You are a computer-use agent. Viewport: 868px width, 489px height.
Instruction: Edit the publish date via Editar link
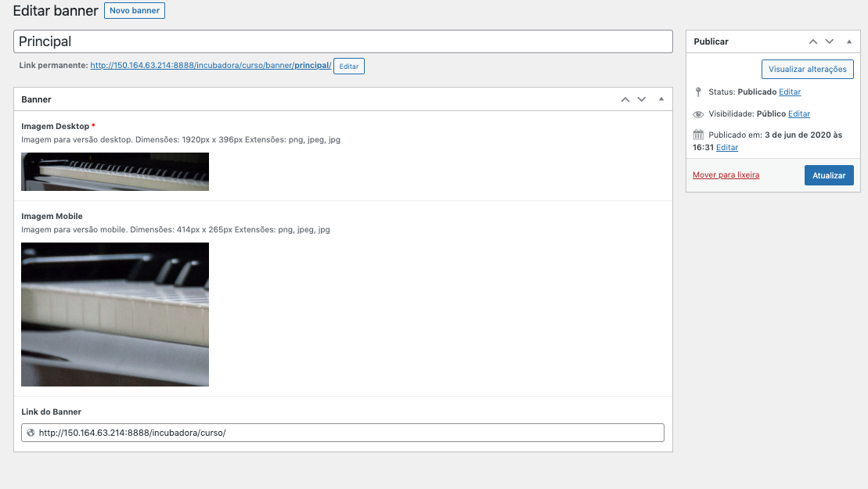(x=727, y=147)
